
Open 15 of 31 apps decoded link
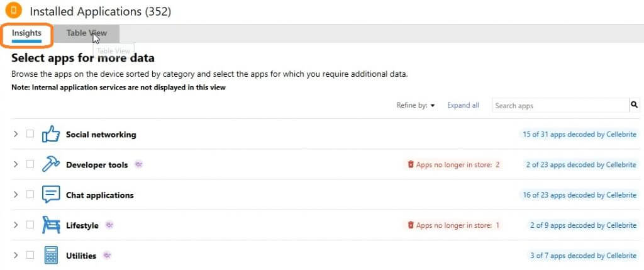579,135
